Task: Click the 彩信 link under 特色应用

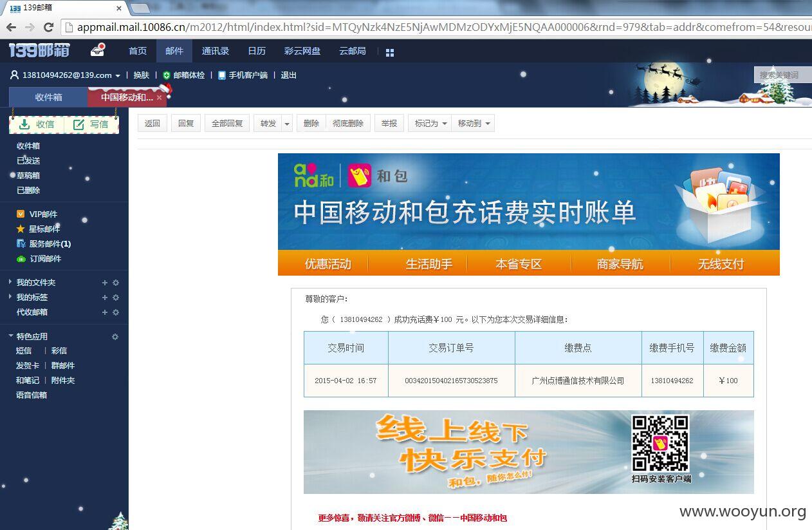Action: (59, 351)
